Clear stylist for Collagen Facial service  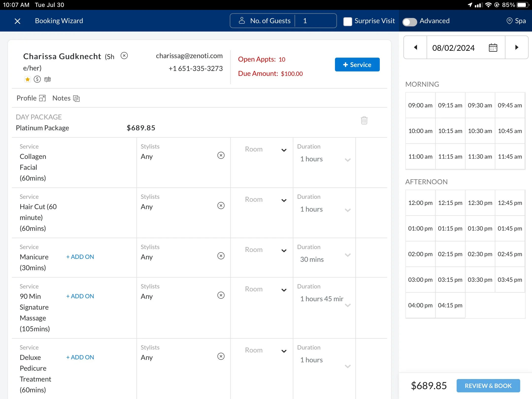pyautogui.click(x=221, y=155)
